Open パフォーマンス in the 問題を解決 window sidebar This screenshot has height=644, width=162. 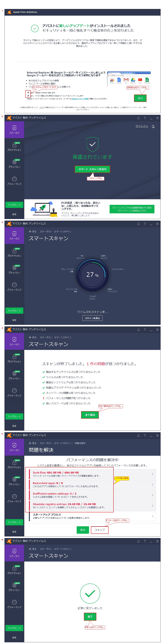click(14, 498)
